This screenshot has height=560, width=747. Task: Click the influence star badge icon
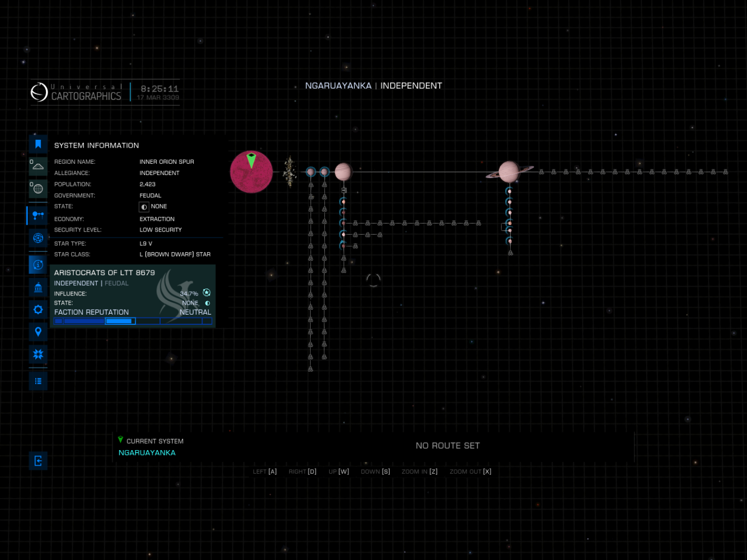[x=206, y=293]
